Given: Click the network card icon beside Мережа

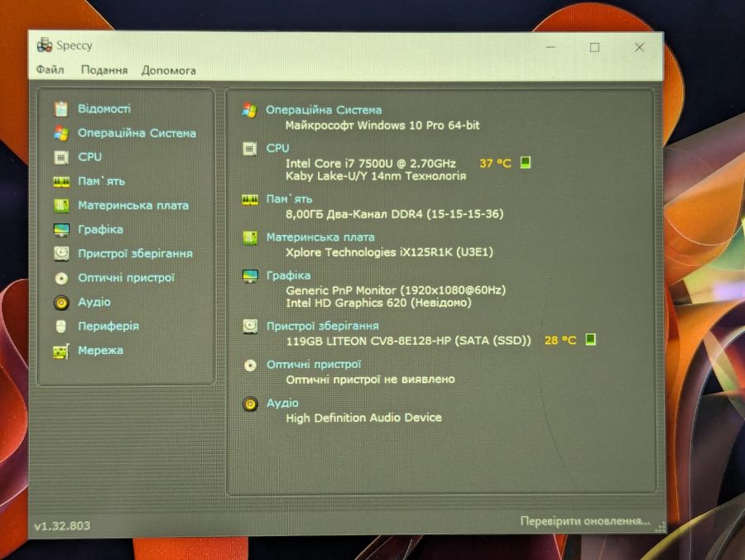Looking at the screenshot, I should (60, 351).
